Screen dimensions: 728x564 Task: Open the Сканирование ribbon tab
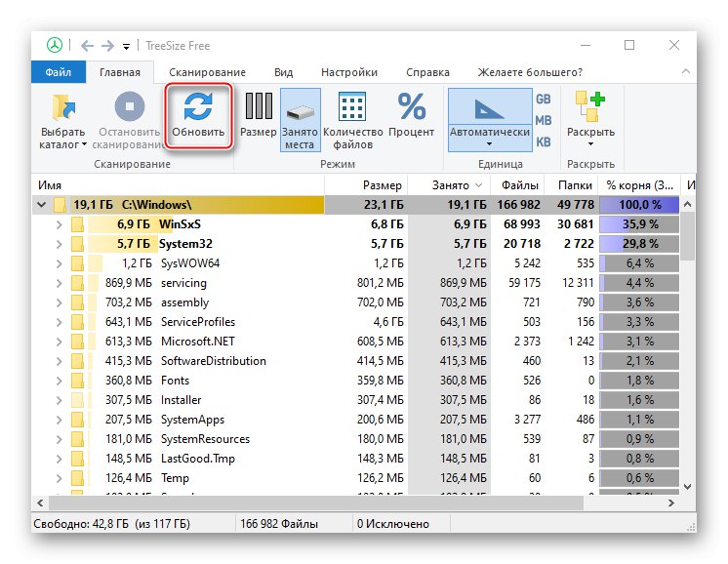206,72
